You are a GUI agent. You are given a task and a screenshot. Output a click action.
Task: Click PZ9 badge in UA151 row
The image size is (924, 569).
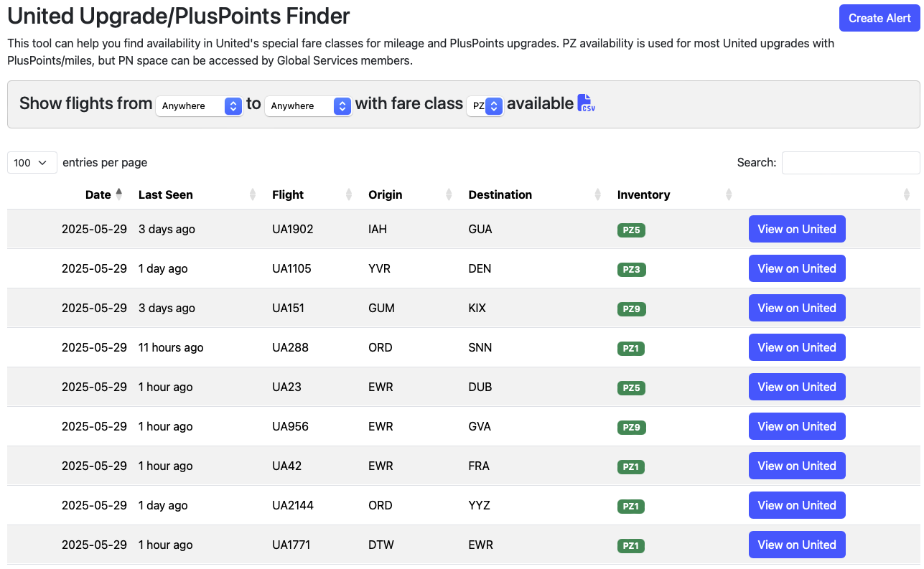pyautogui.click(x=631, y=309)
